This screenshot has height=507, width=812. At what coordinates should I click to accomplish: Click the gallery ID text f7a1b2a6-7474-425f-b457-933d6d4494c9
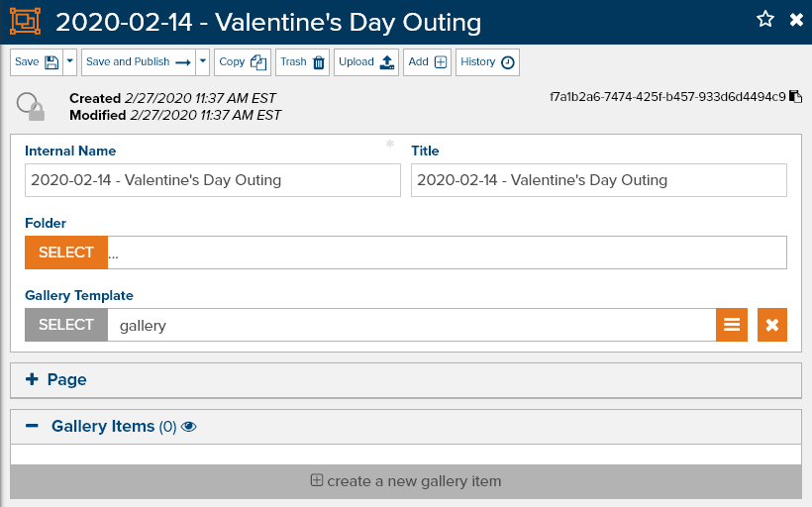point(667,97)
